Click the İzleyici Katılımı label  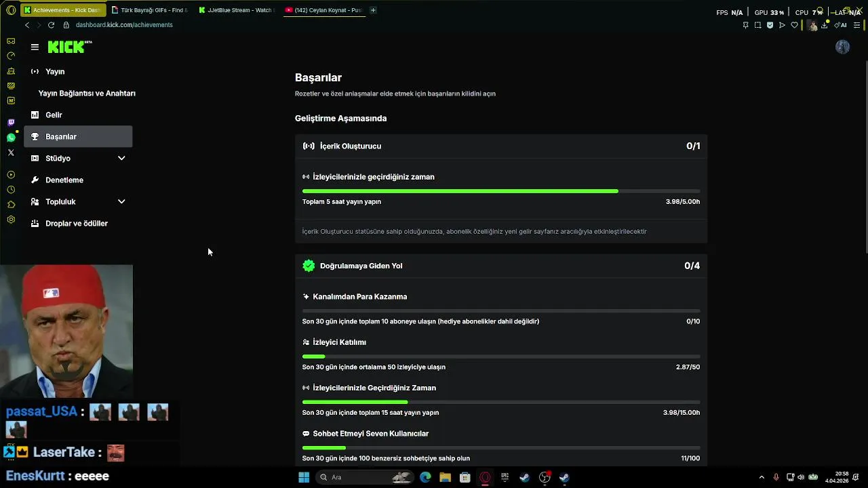(339, 342)
